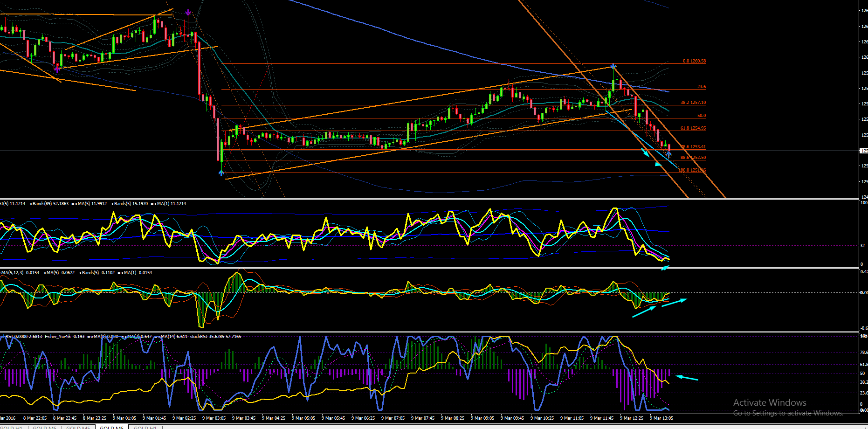The image size is (868, 429).
Task: Click the current price marker on price scale
Action: click(x=864, y=151)
